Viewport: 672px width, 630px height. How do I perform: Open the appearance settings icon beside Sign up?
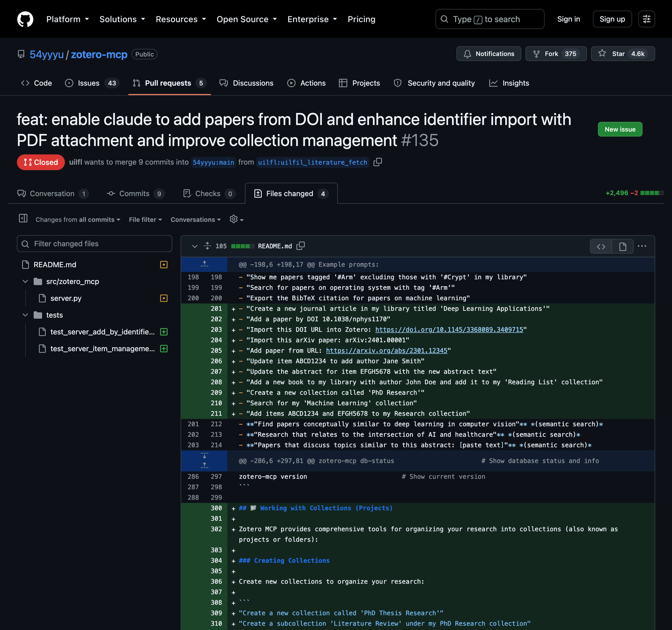(646, 19)
